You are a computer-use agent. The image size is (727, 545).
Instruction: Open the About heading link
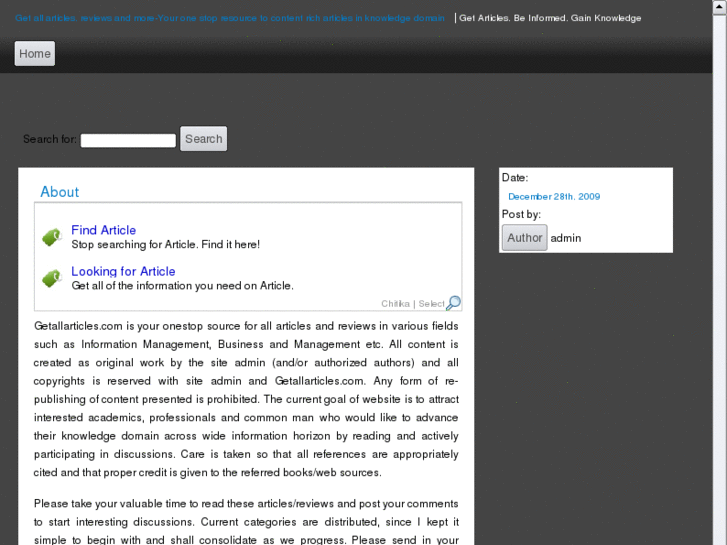[x=59, y=192]
